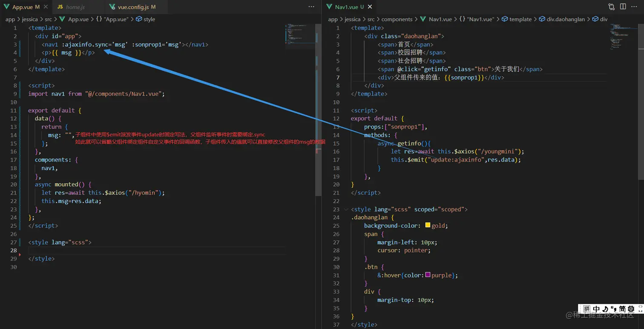Click the Vue icon on App.vue tab

[7, 7]
